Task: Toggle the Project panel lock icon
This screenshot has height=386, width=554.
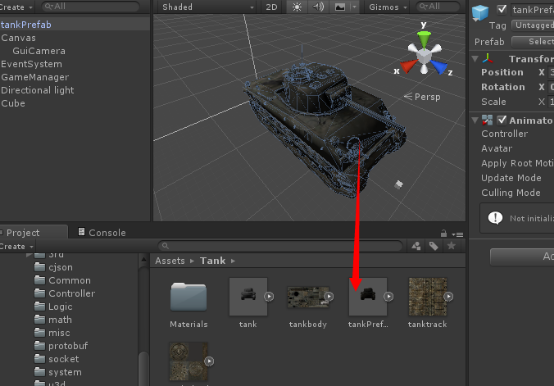Action: (x=444, y=233)
